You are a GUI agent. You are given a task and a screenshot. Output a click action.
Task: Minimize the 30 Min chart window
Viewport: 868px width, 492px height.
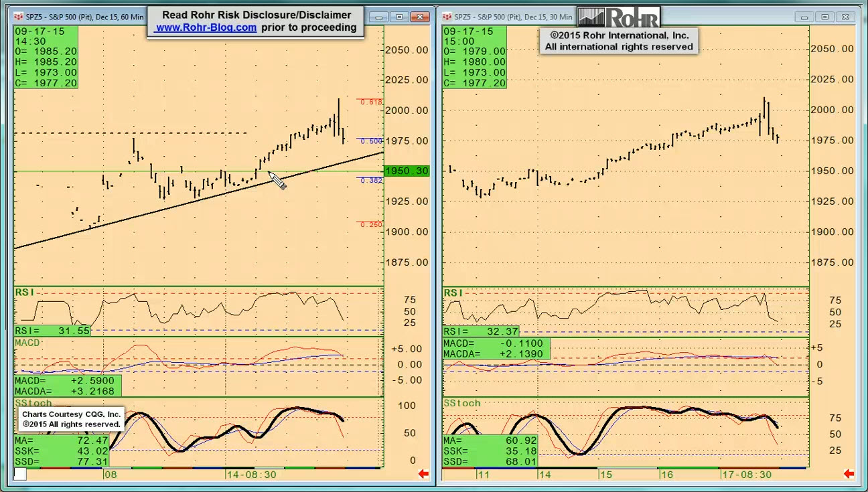tap(804, 17)
